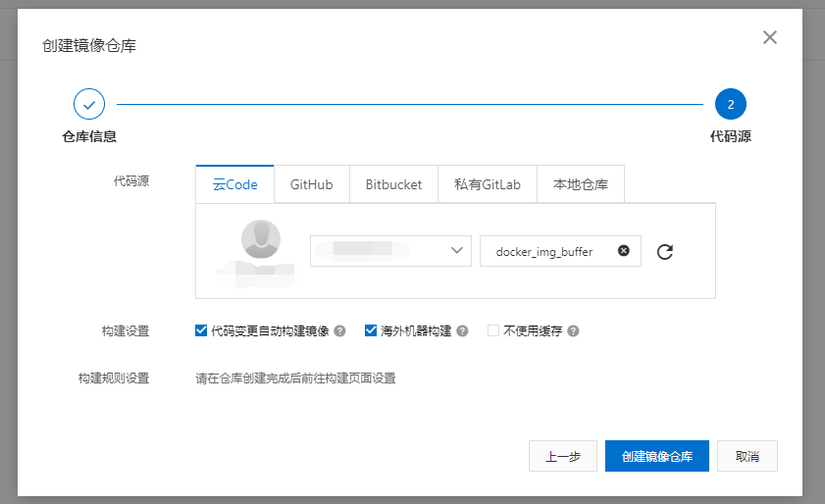The height and width of the screenshot is (504, 825).
Task: Select the Bitbucket code source tab
Action: click(x=393, y=184)
